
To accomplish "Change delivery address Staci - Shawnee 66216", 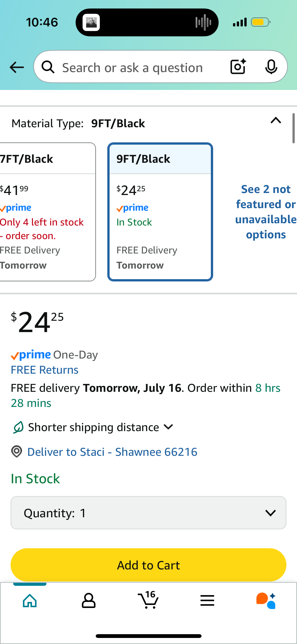I will click(x=112, y=452).
